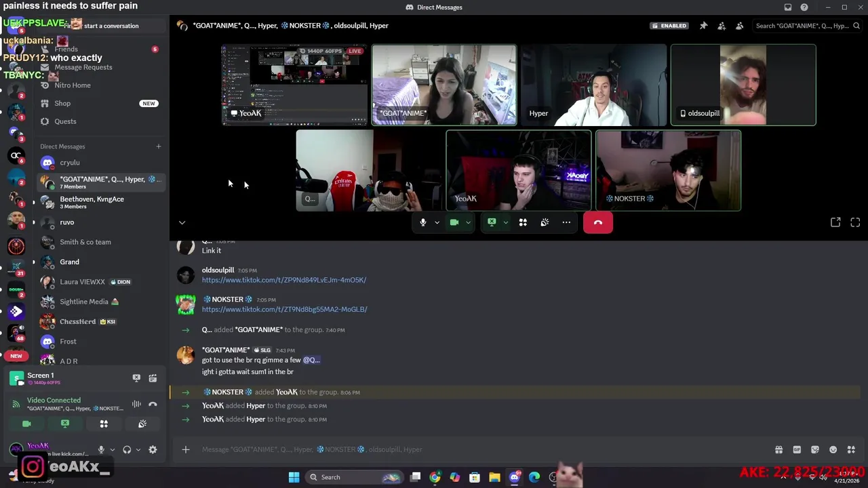Open the sticker picker in message bar

pyautogui.click(x=815, y=449)
